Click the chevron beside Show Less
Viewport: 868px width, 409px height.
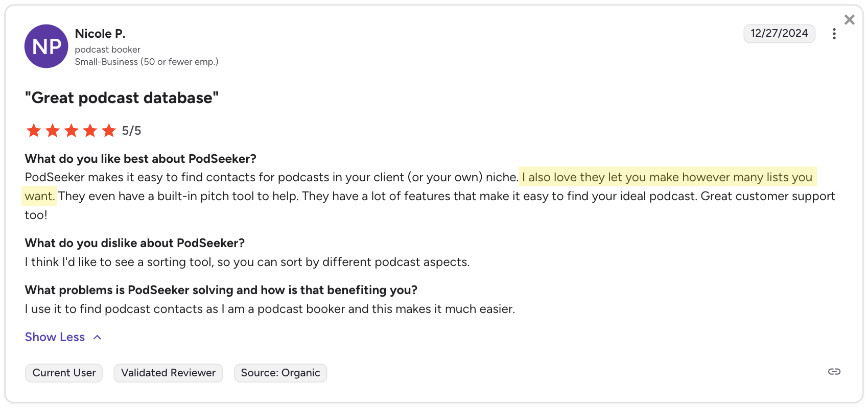pyautogui.click(x=97, y=337)
